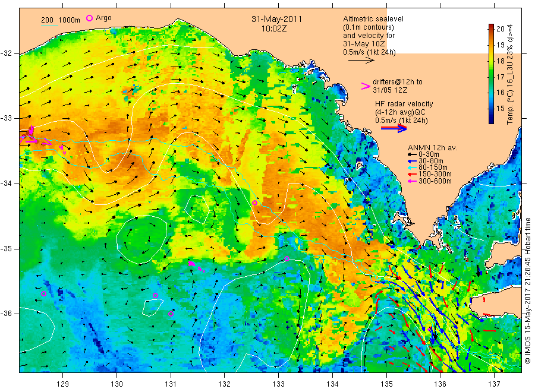Click the black altimetric velocity reference arrow
This screenshot has height=392, width=535.
(x=361, y=61)
